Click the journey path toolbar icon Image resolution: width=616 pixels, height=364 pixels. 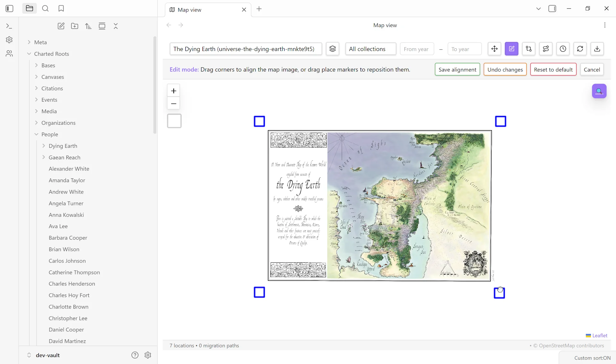click(x=546, y=49)
